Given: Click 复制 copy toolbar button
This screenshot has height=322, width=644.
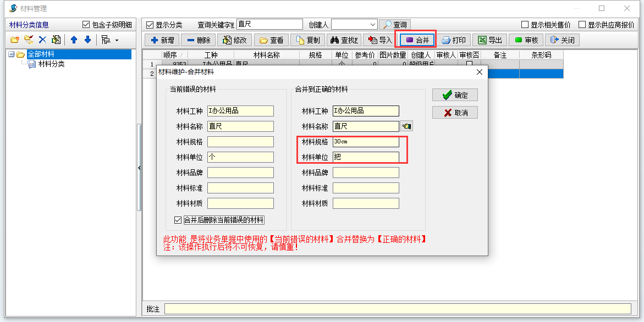Looking at the screenshot, I should pos(307,40).
